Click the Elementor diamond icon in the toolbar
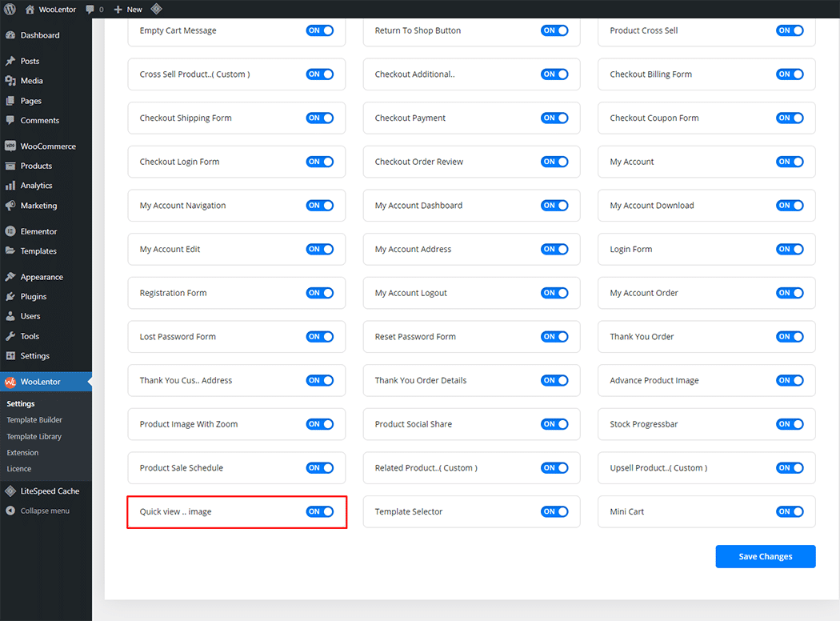 (x=156, y=10)
